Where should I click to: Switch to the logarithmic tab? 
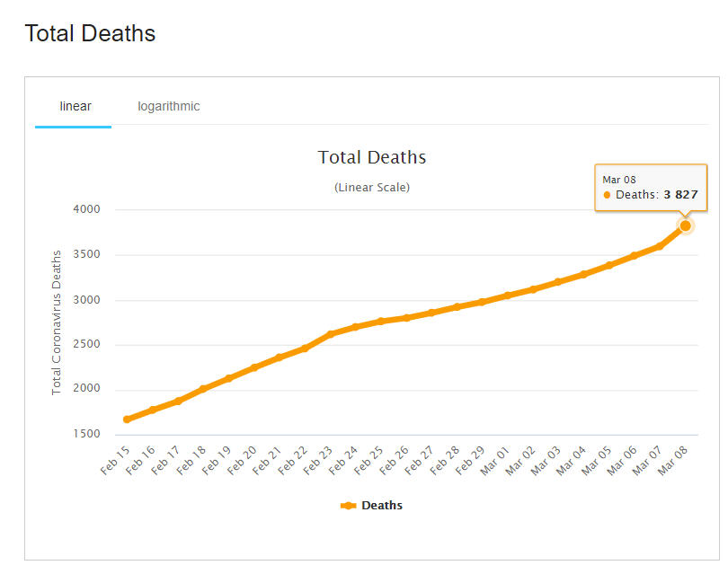click(x=169, y=106)
